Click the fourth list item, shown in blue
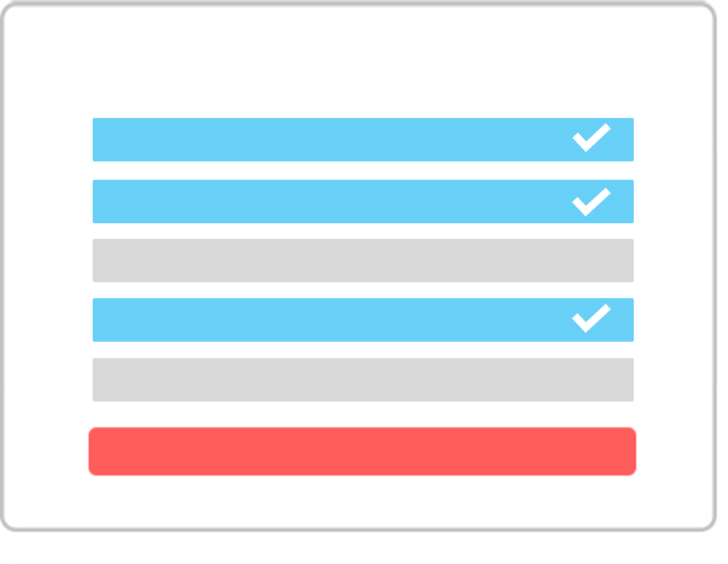 [363, 320]
